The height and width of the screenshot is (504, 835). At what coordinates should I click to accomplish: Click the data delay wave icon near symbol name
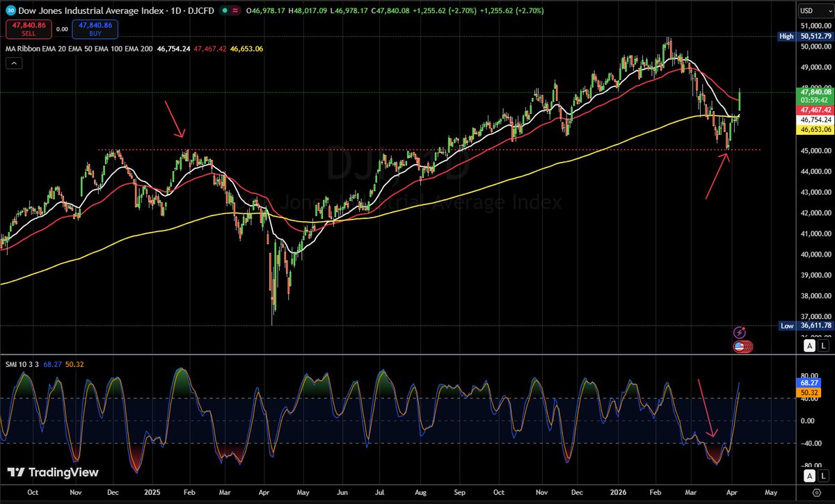click(x=235, y=10)
